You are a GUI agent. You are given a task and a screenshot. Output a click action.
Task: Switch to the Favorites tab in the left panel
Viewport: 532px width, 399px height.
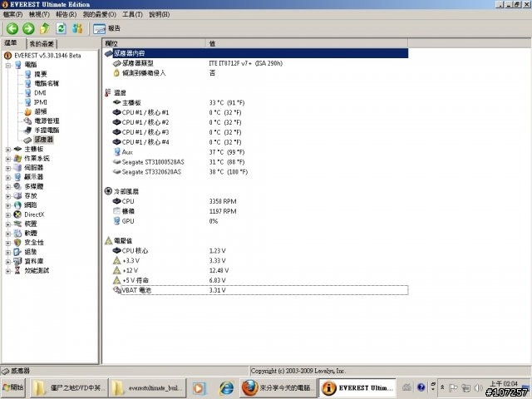[x=42, y=44]
